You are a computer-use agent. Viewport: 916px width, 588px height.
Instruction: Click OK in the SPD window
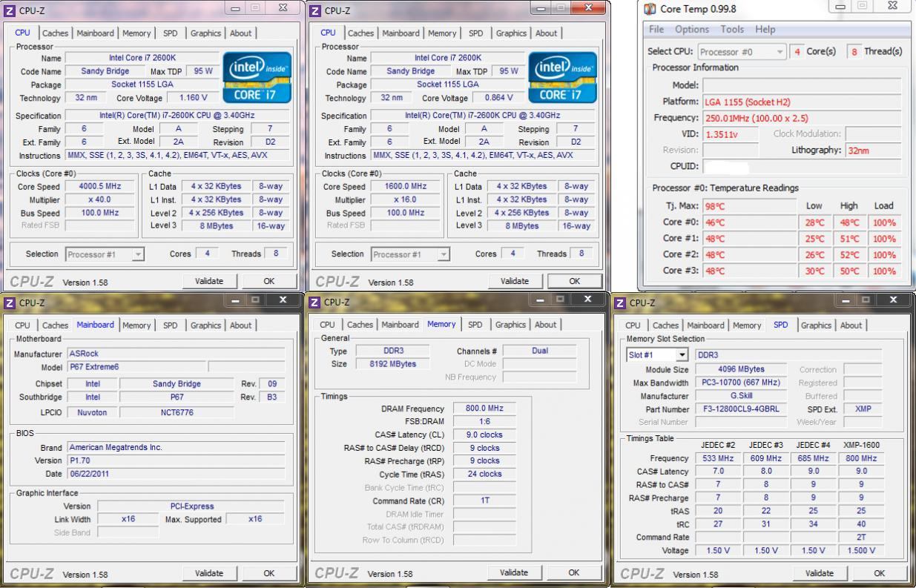pyautogui.click(x=879, y=573)
